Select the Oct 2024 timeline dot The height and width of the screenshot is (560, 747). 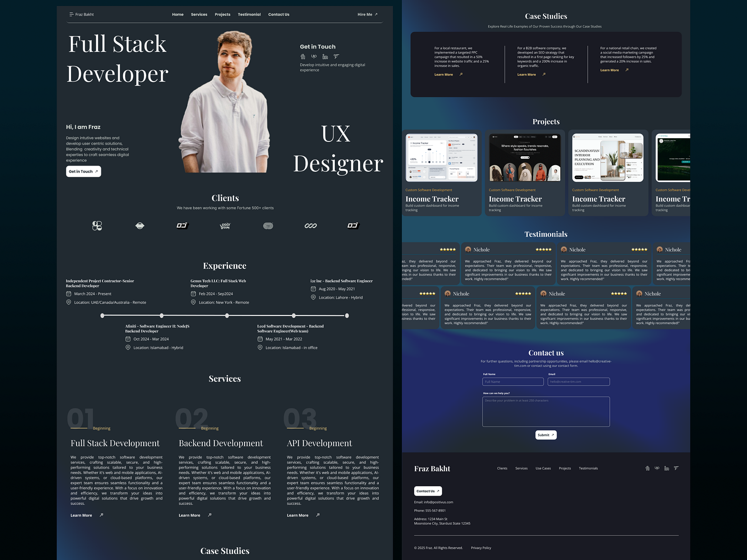(162, 315)
